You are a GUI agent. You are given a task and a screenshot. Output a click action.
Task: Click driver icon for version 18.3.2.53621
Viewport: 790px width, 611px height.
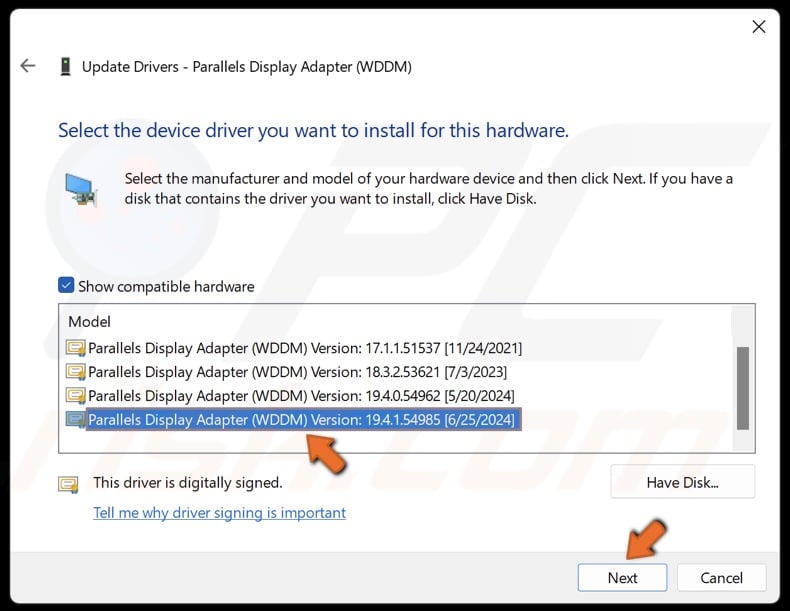pos(76,372)
